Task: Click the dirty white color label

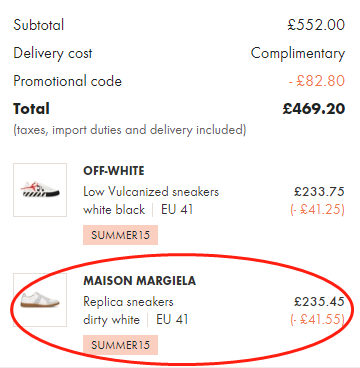Action: click(111, 320)
